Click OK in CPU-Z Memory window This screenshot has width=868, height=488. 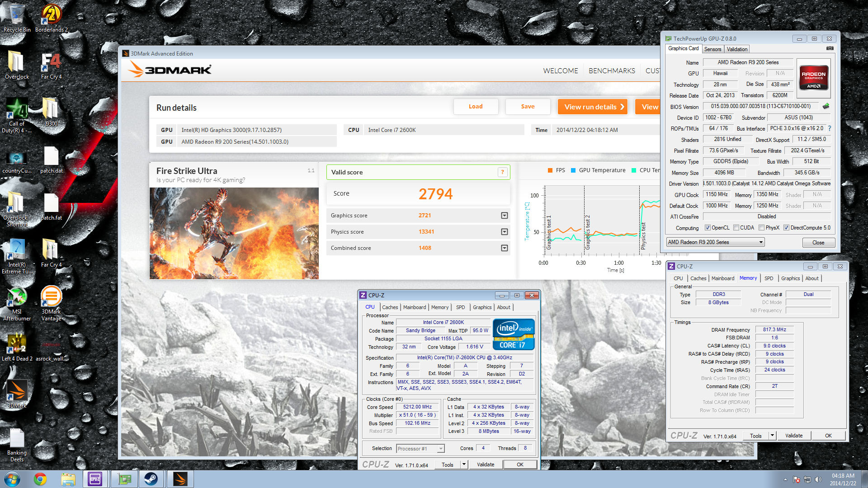tap(828, 436)
